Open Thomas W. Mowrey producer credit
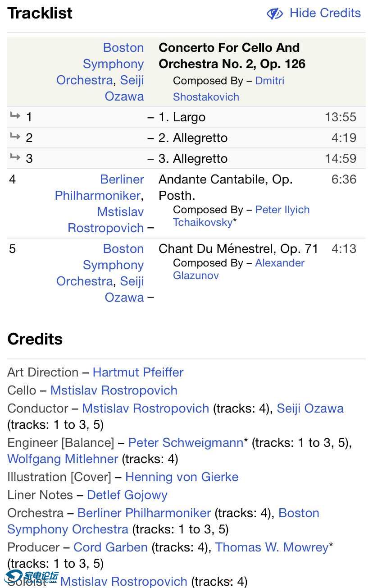The width and height of the screenshot is (373, 588). coord(272,547)
